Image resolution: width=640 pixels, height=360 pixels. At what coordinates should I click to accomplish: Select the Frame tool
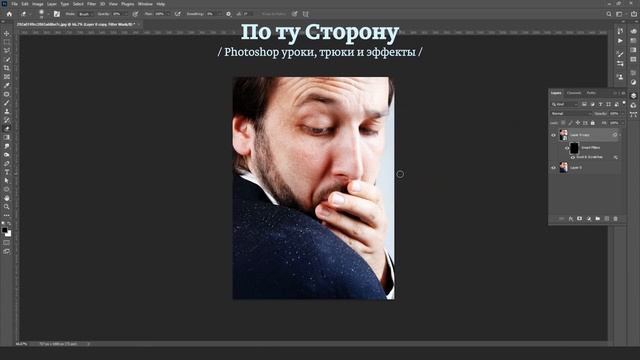tap(7, 77)
